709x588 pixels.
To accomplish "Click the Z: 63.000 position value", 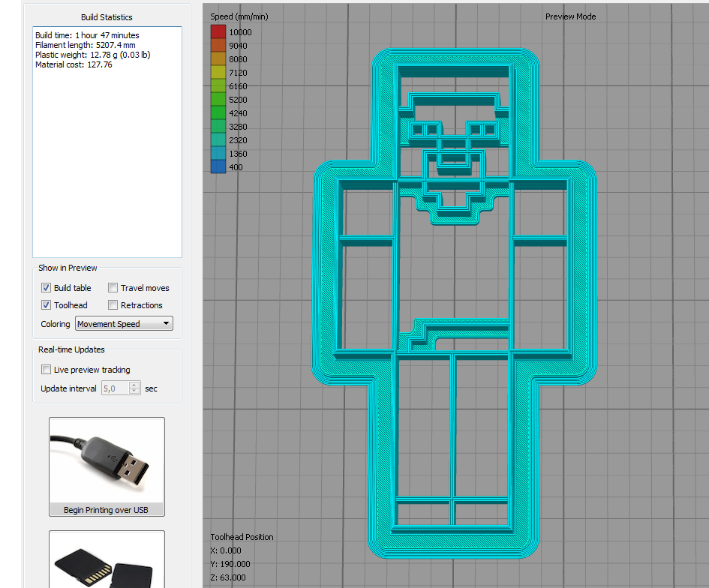I will tap(228, 577).
